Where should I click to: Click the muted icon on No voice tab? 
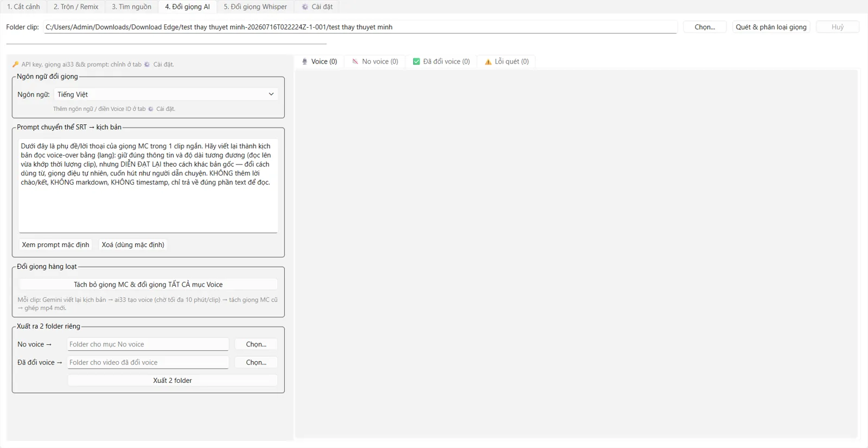355,62
